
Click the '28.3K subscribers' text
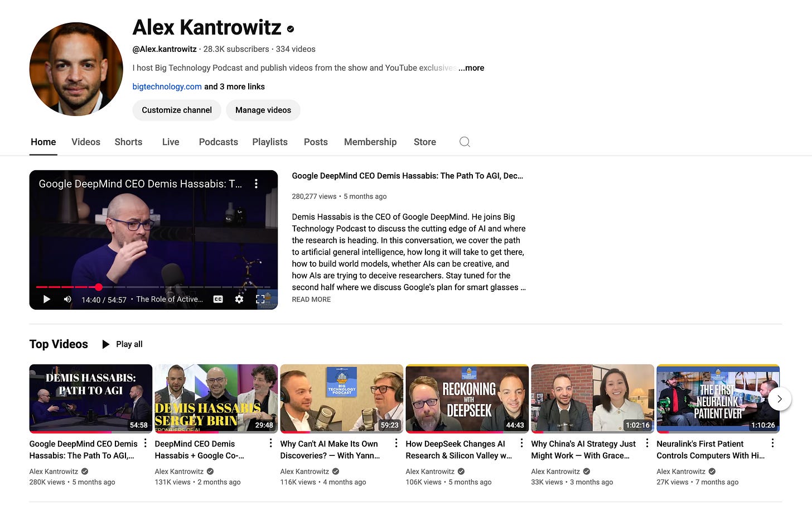coord(236,49)
